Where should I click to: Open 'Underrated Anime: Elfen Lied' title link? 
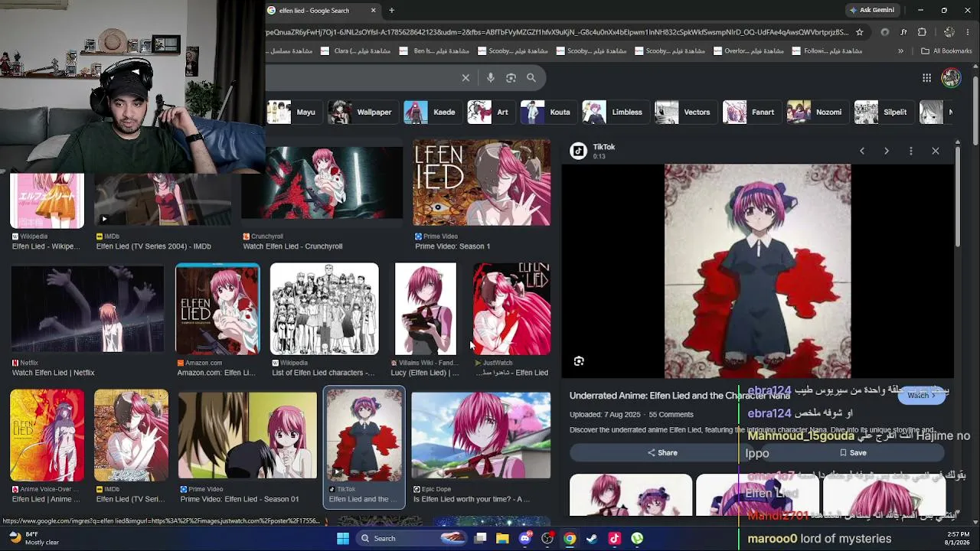coord(679,396)
